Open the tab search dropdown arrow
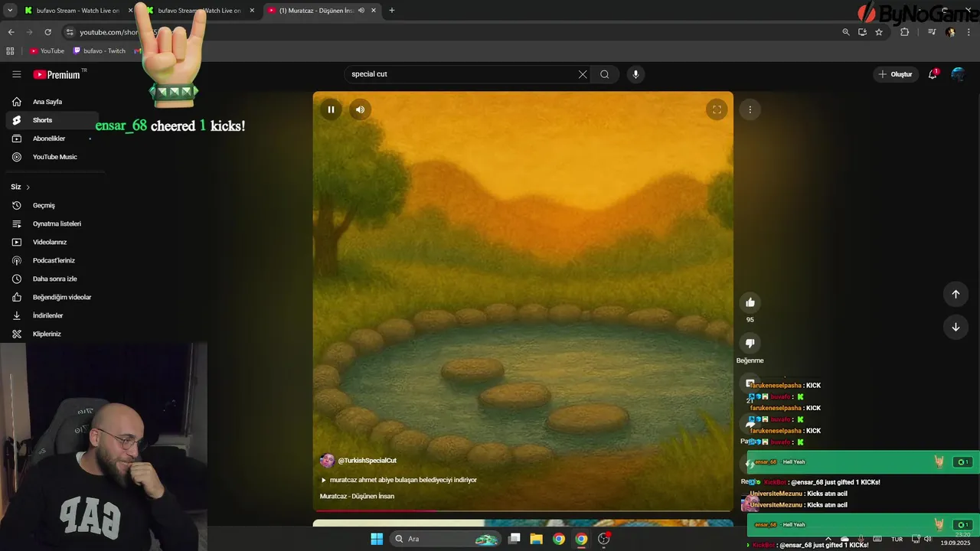Screen dimensions: 980x551 tap(10, 11)
